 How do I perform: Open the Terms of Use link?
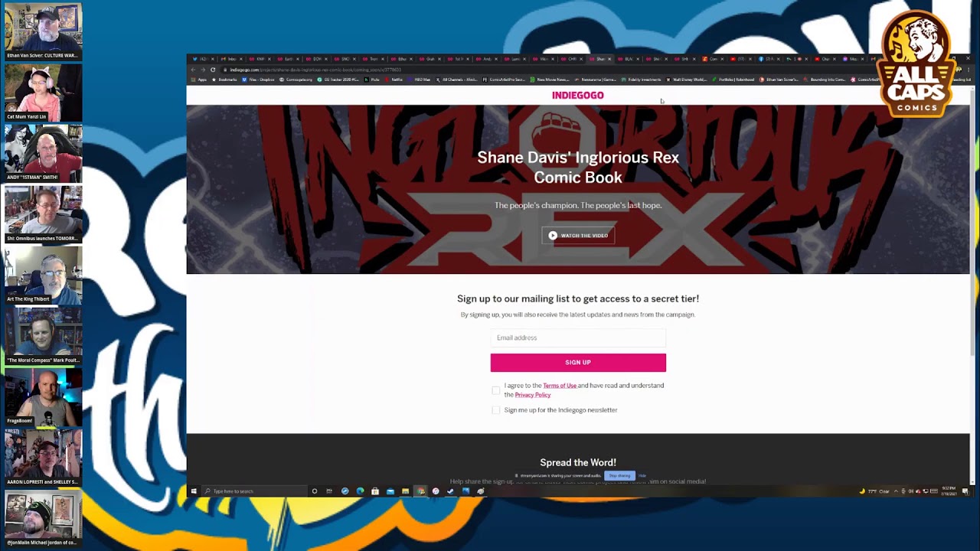pos(560,386)
